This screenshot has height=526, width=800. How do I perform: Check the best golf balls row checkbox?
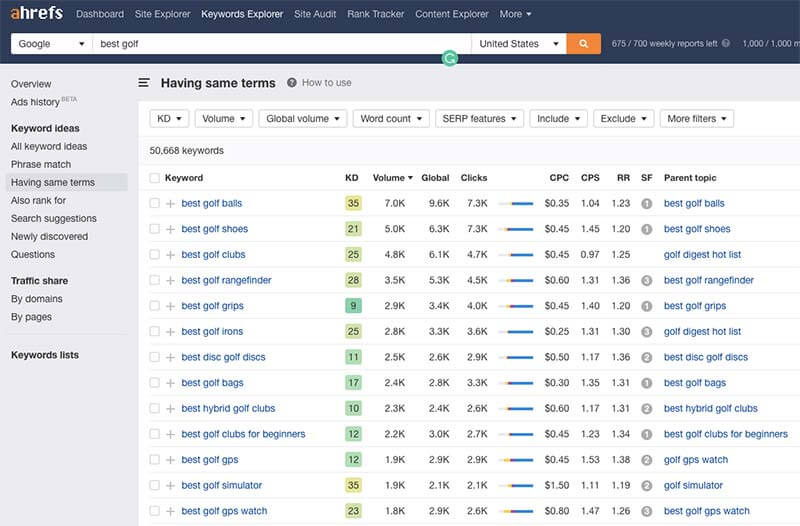click(154, 203)
